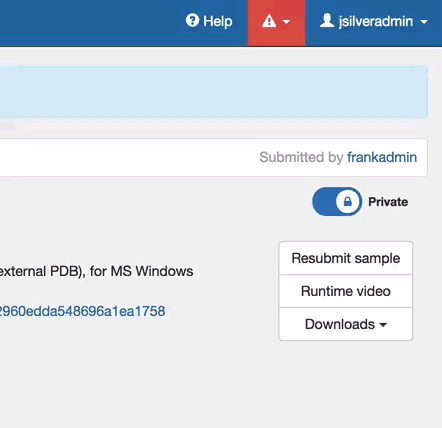Click the padlock icon on the switch

click(x=348, y=202)
